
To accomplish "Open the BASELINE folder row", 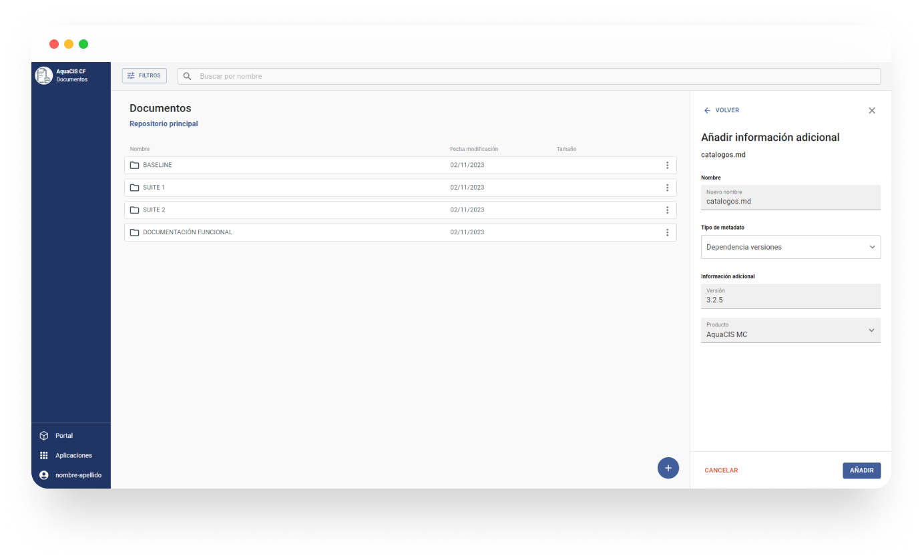I will click(400, 165).
